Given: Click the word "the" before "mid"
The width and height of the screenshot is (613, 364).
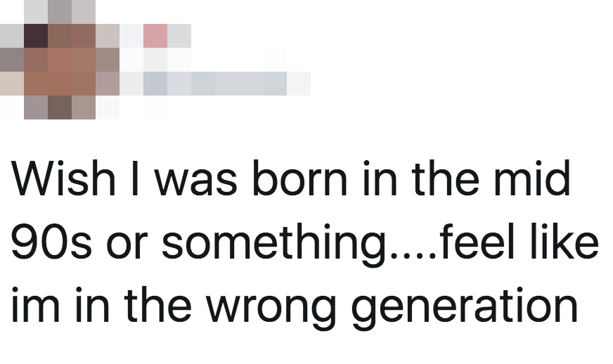Looking at the screenshot, I should click(x=445, y=178).
